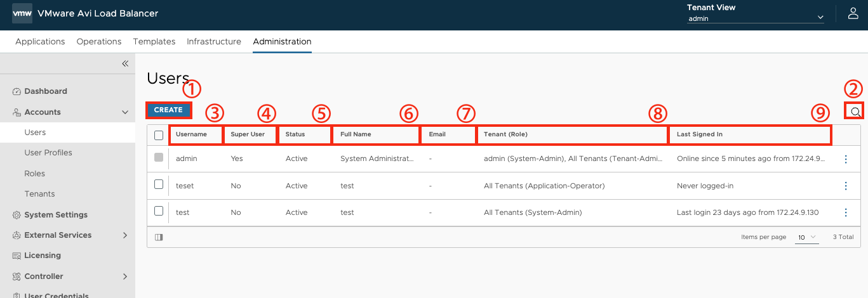Click the 'VMware Avi Load Balancer' title
Image resolution: width=868 pixels, height=298 pixels.
point(98,13)
